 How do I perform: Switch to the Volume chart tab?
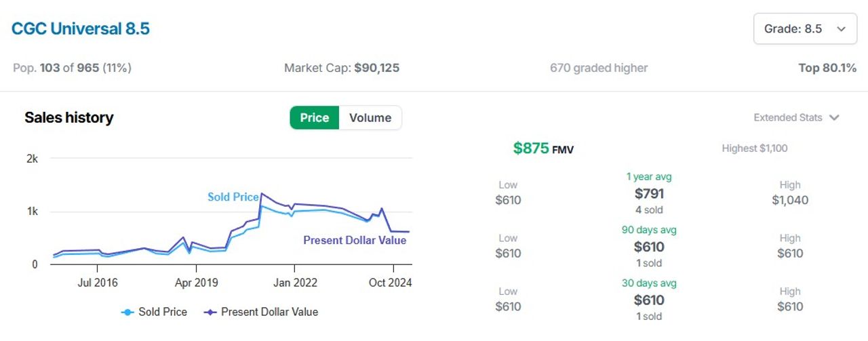pyautogui.click(x=370, y=117)
